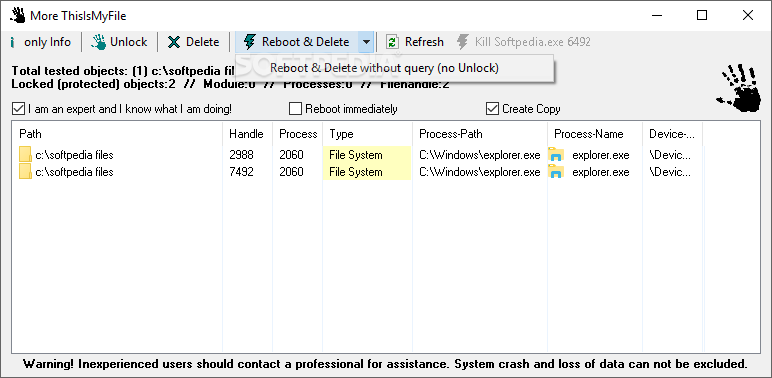This screenshot has height=378, width=772.
Task: Sort by the Type column header
Action: click(368, 134)
